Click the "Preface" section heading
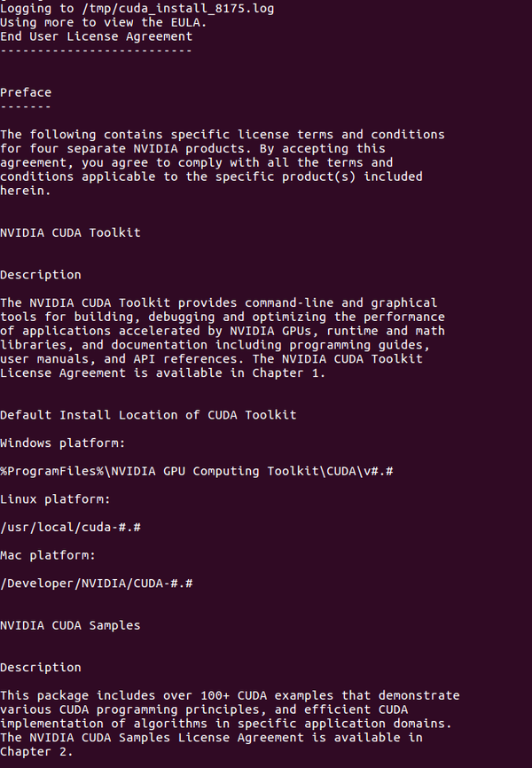 (x=26, y=92)
